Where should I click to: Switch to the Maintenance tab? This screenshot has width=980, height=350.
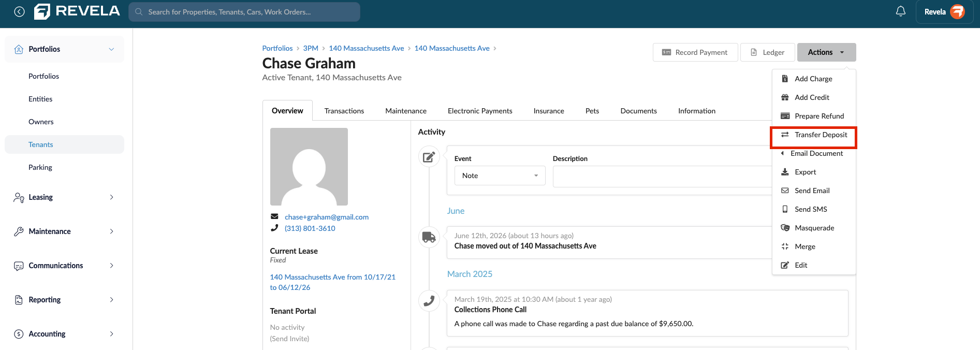click(x=406, y=111)
